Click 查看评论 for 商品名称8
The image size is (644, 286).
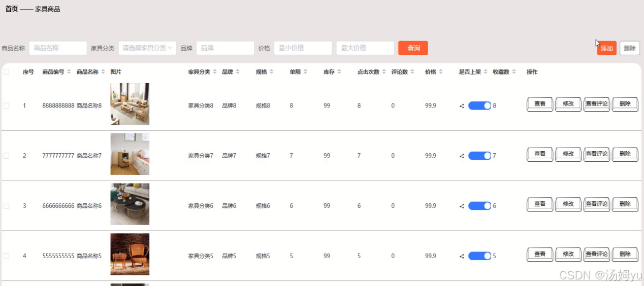pos(597,104)
